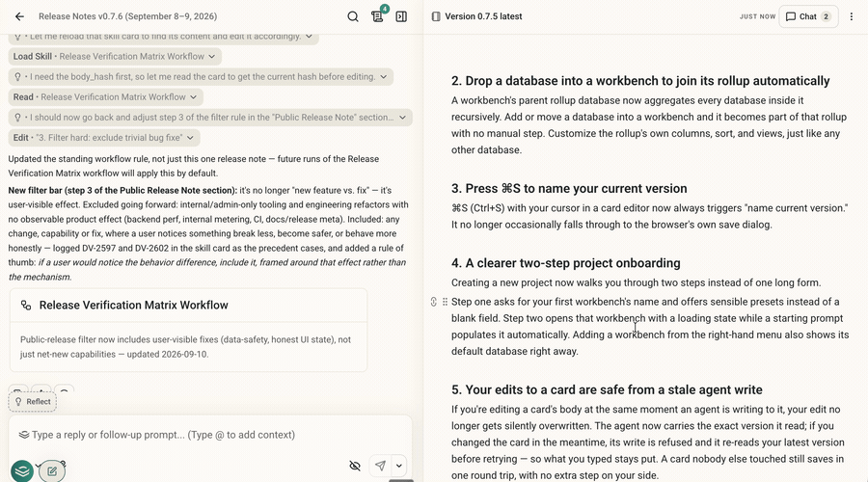The height and width of the screenshot is (482, 868).
Task: Click the JUST NOW timestamp
Action: coord(757,16)
